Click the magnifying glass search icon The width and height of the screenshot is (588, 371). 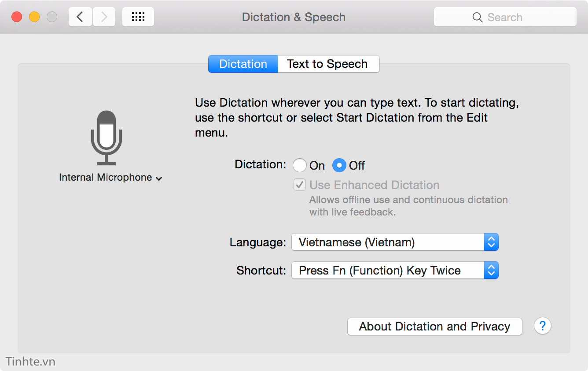click(477, 17)
